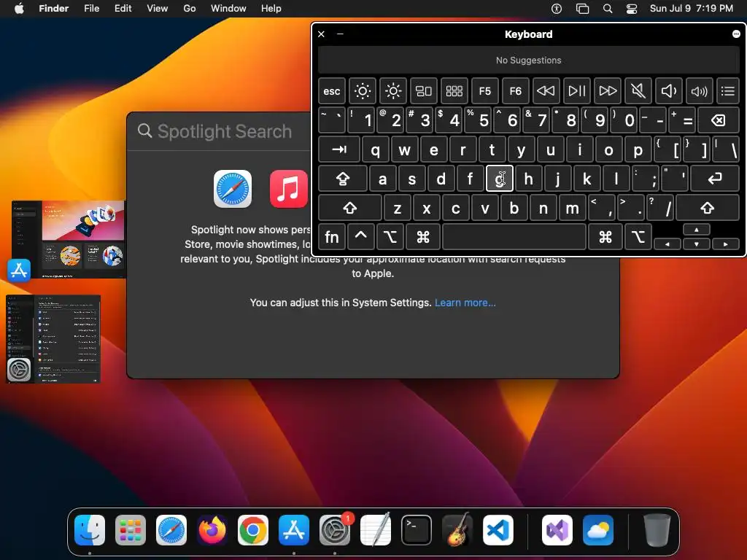Screen dimensions: 747x560
Task: Tap the up arrow key
Action: pos(697,230)
